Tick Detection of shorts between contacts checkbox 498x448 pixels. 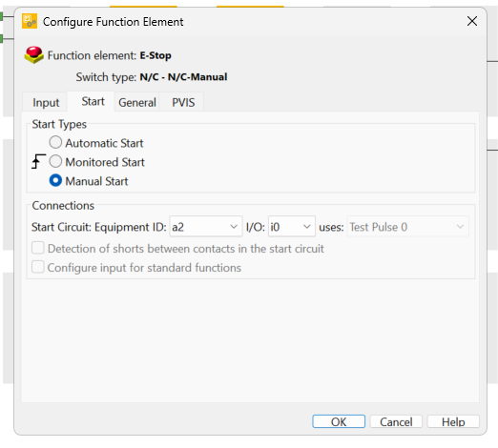coord(38,248)
